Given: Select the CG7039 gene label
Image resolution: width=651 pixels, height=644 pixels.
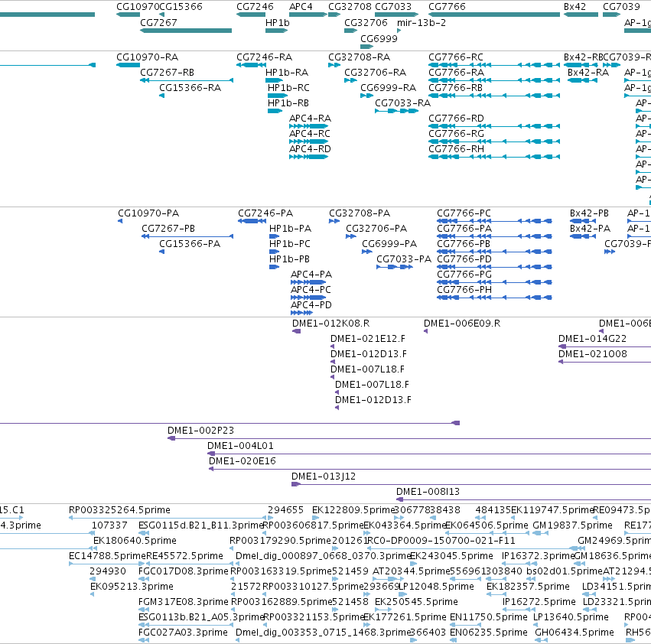Looking at the screenshot, I should click(621, 7).
